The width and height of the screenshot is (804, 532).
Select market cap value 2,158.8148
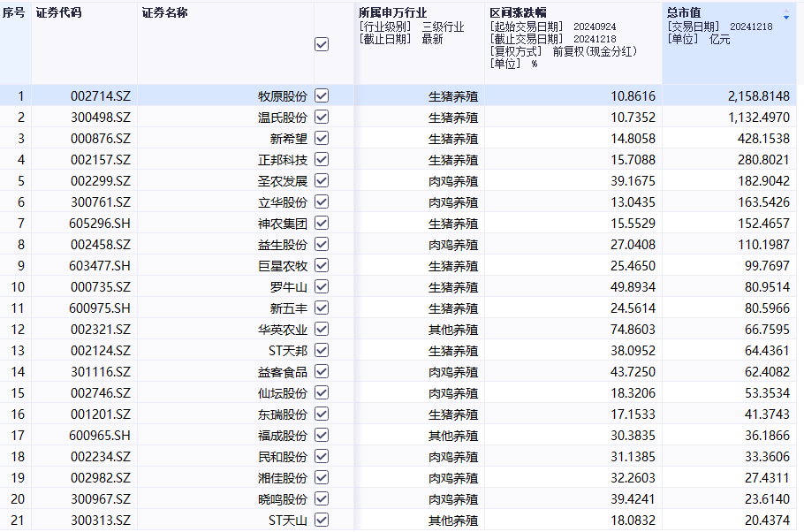pos(754,95)
